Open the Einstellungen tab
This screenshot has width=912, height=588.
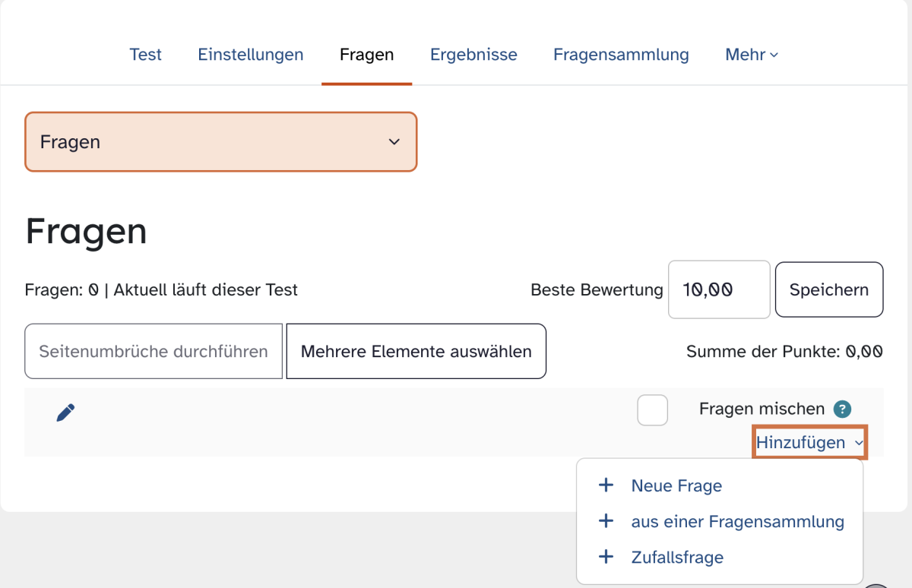coord(251,55)
